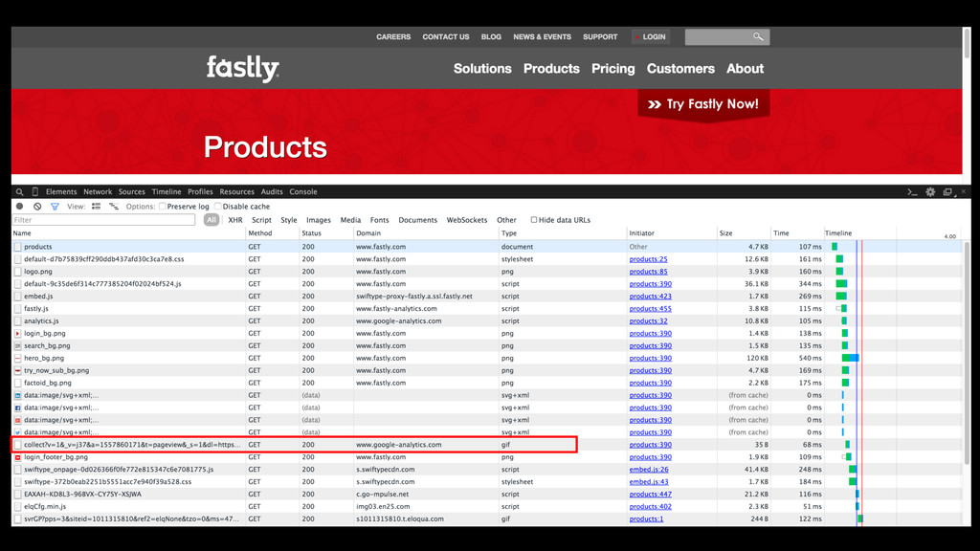Viewport: 980px width, 551px height.
Task: Filter requests by XHR
Action: coord(235,220)
